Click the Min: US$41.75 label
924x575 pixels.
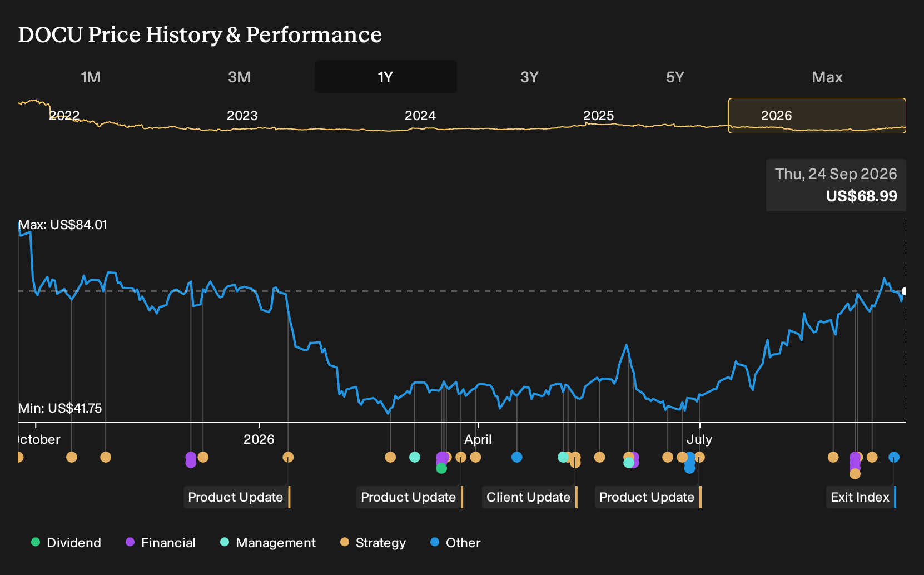tap(60, 408)
